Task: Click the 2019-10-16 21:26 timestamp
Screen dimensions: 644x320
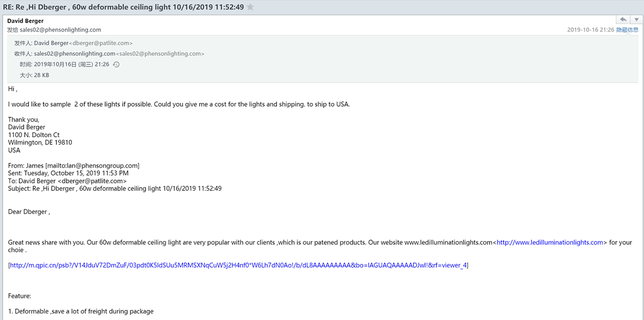Action: click(x=590, y=30)
